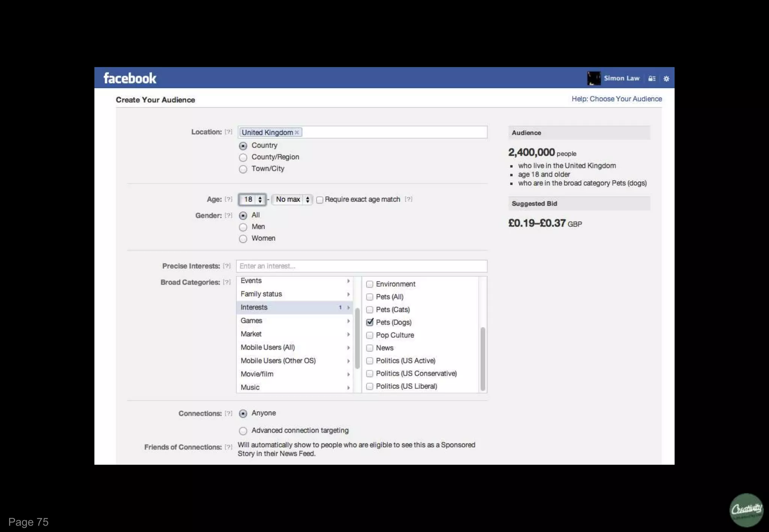769x532 pixels.
Task: Click help icon beside Broad Categories
Action: click(x=227, y=282)
